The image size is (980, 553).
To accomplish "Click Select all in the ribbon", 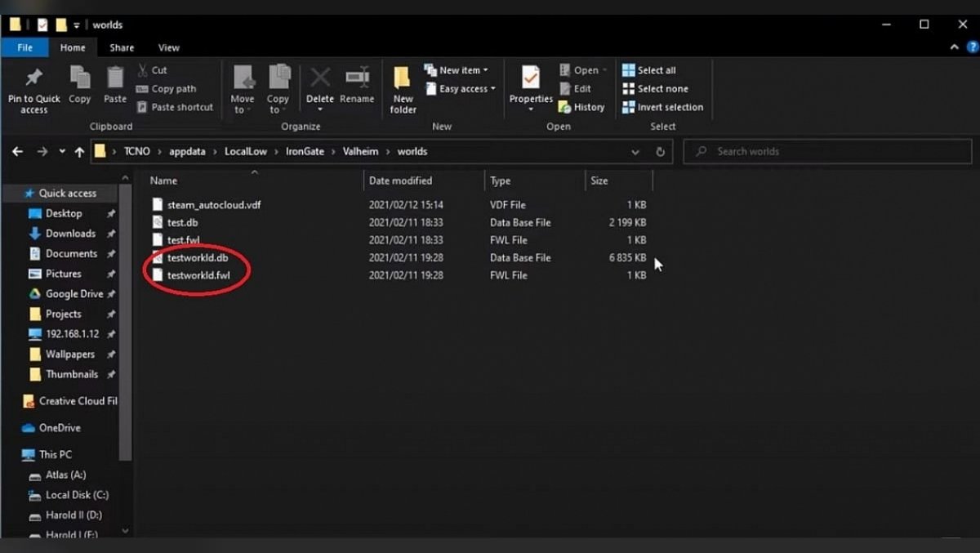I will (652, 70).
